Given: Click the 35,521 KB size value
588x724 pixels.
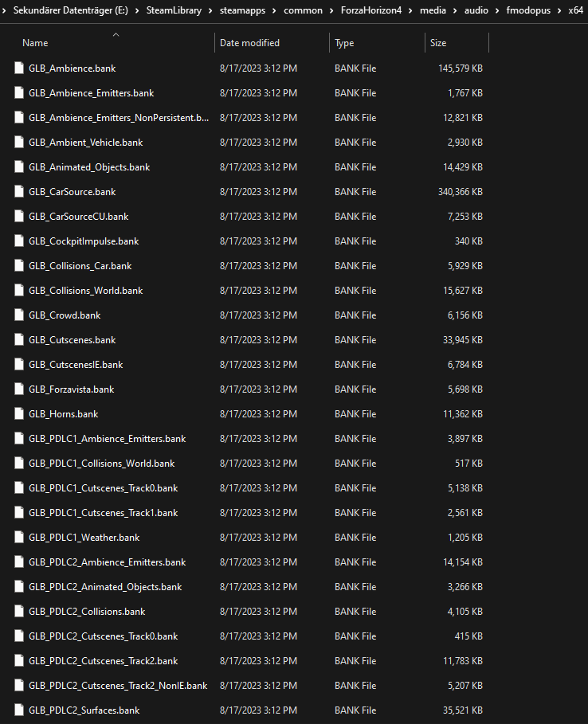Looking at the screenshot, I should 463,710.
